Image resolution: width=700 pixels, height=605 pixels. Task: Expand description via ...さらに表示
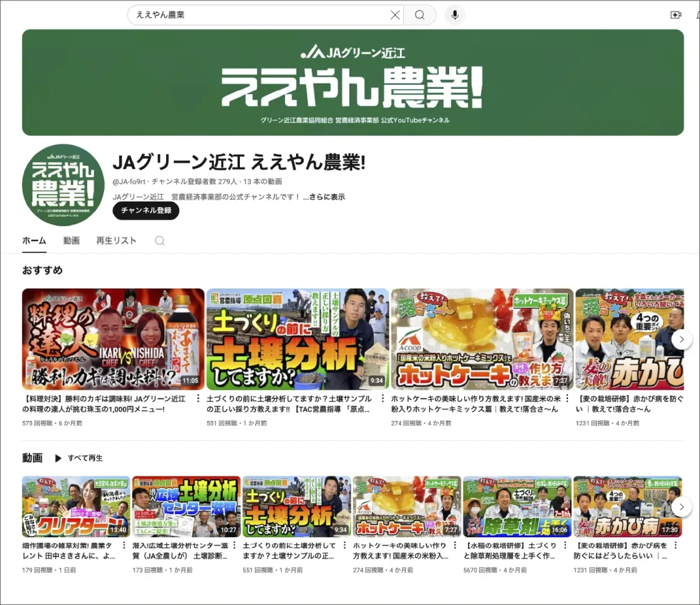(x=324, y=197)
